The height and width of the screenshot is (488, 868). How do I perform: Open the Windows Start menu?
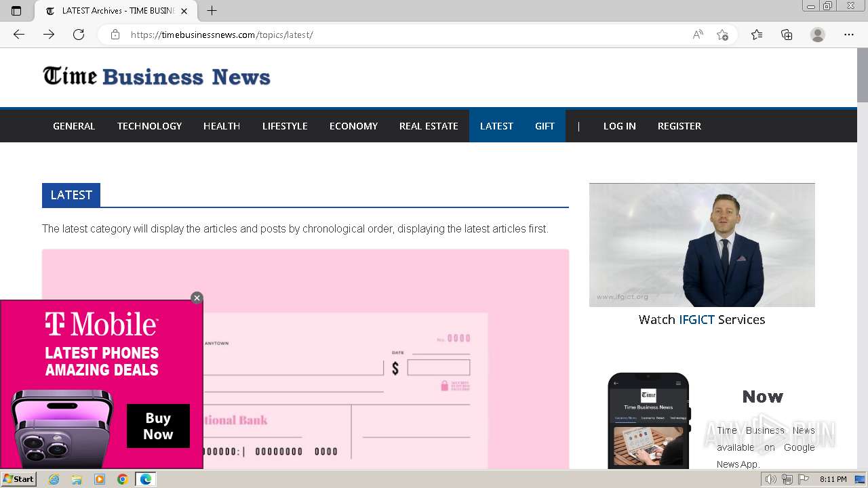18,479
